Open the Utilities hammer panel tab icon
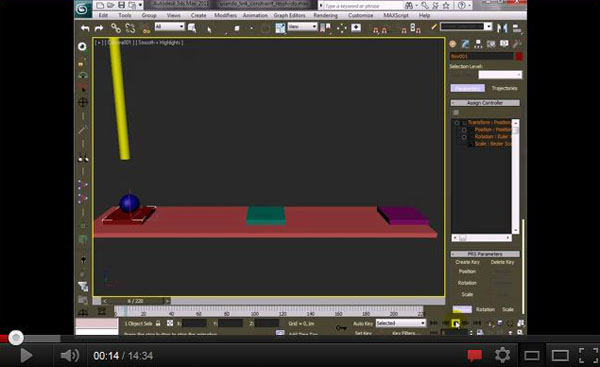The image size is (600, 367). coord(517,44)
